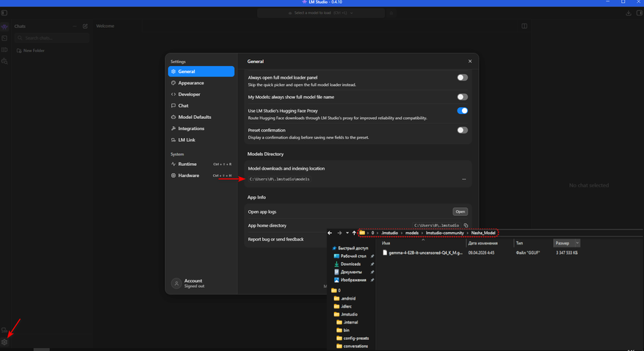The width and height of the screenshot is (644, 351).
Task: Open the models directory three-dot menu
Action: pos(464,179)
